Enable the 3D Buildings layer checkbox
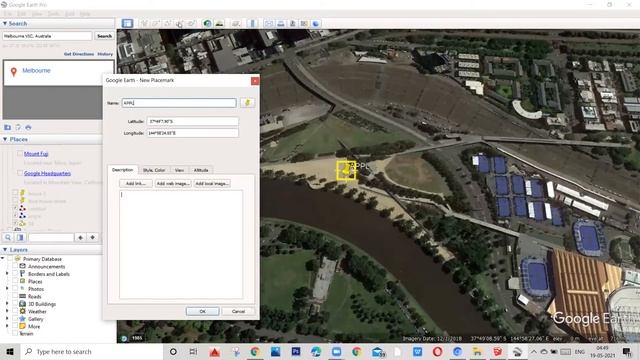Image resolution: width=640 pixels, height=360 pixels. click(15, 304)
